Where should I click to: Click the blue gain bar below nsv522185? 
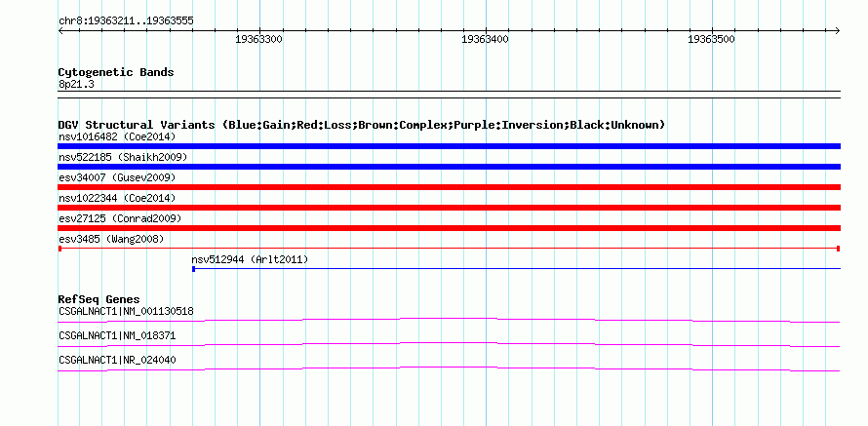click(x=449, y=167)
